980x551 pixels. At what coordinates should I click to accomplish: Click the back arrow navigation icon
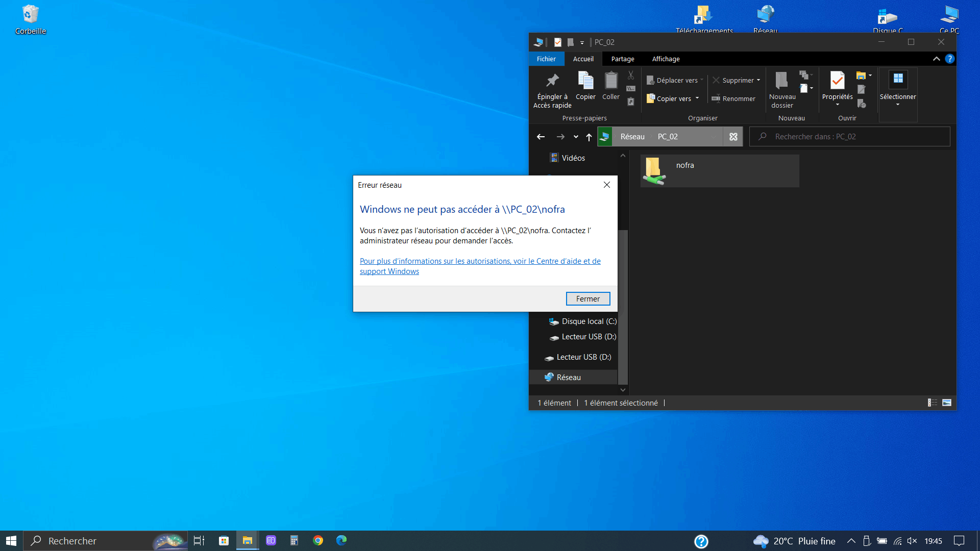click(541, 137)
